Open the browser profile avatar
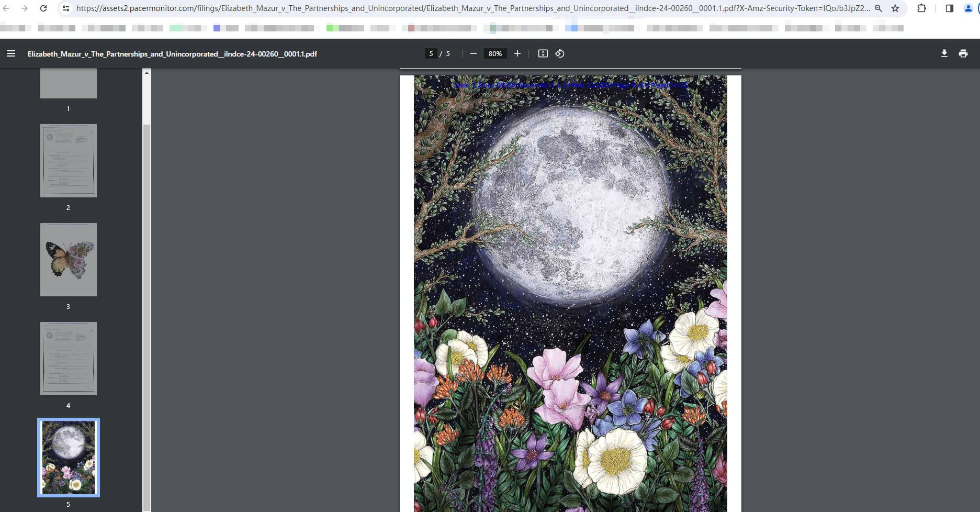The image size is (980, 512). [x=968, y=8]
